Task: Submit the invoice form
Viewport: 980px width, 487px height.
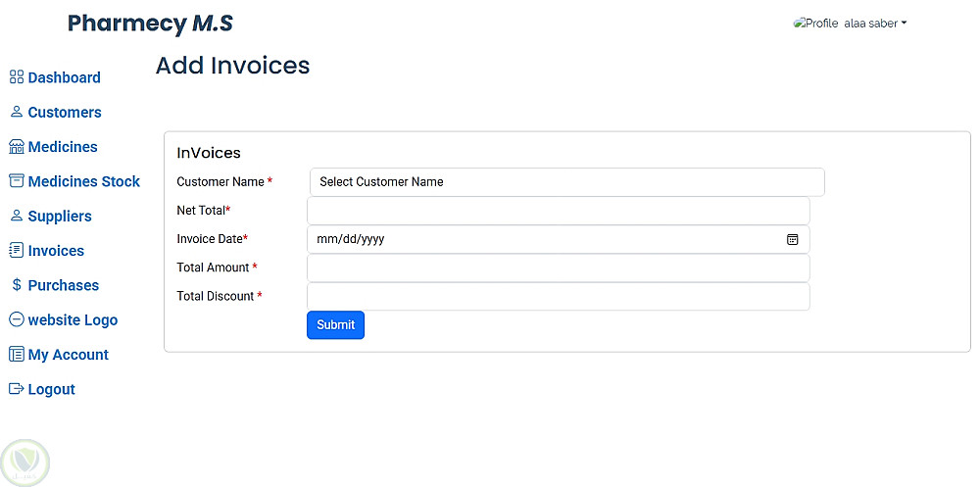Action: point(335,325)
